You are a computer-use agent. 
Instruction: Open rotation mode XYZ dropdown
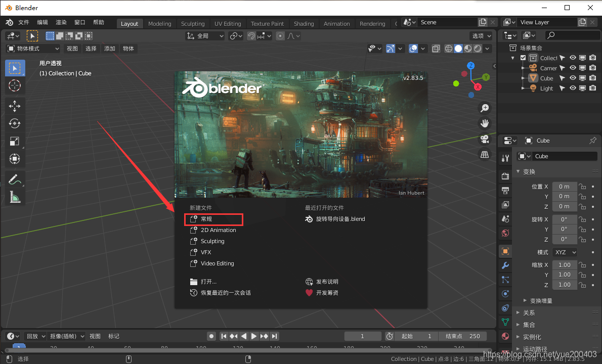coord(565,252)
